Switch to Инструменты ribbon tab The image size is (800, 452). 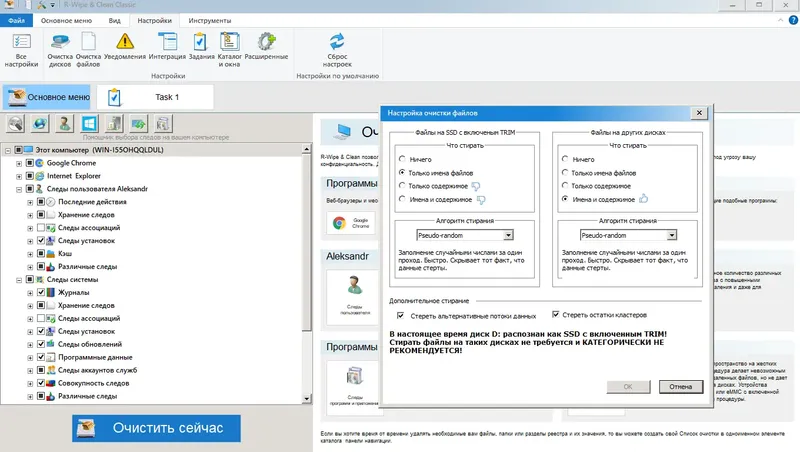tap(210, 20)
